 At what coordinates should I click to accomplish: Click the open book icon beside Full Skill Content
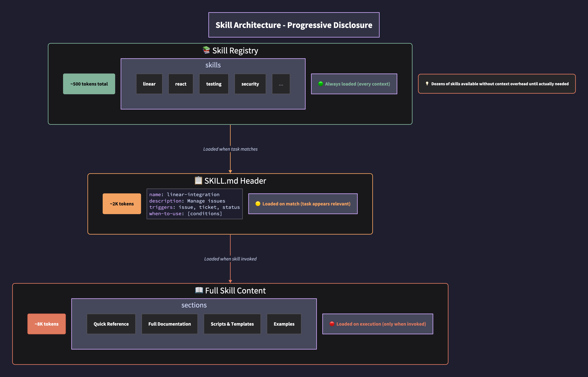point(199,290)
